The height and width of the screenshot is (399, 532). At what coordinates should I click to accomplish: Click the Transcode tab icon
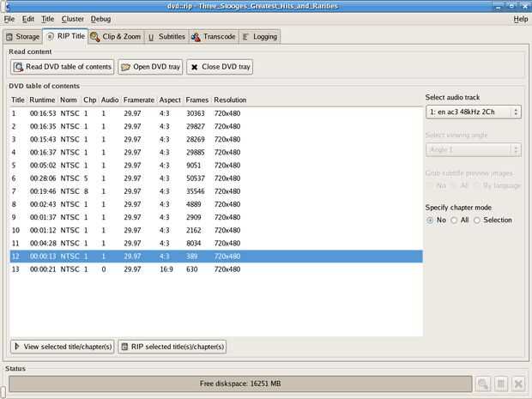(196, 37)
